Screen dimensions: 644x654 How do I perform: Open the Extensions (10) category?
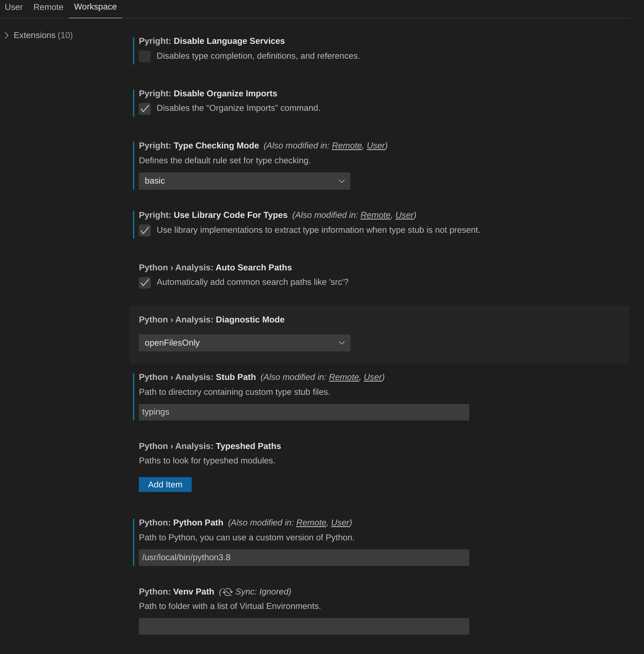point(43,35)
